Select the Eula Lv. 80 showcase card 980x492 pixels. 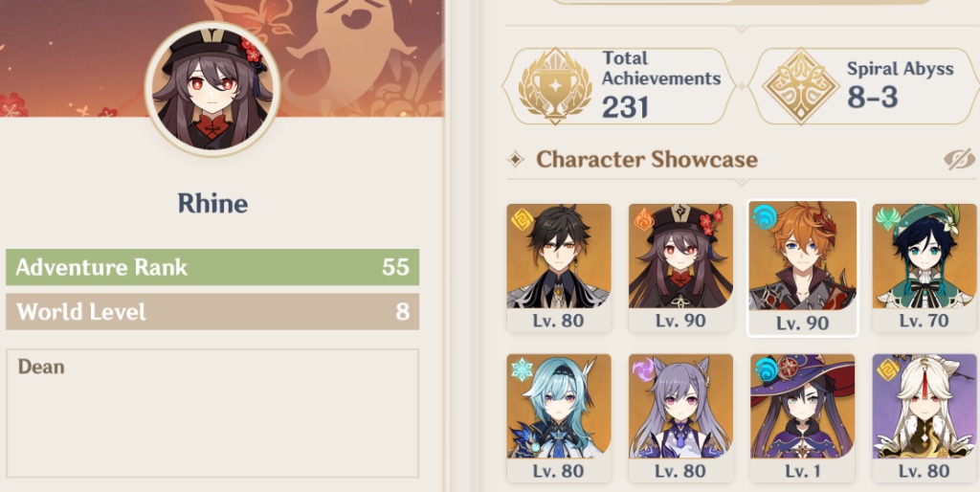coord(559,418)
